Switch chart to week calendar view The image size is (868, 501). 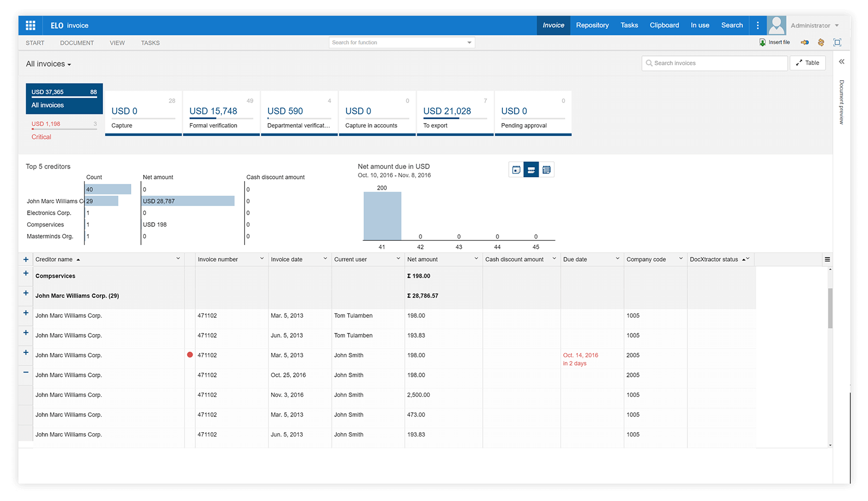[531, 170]
